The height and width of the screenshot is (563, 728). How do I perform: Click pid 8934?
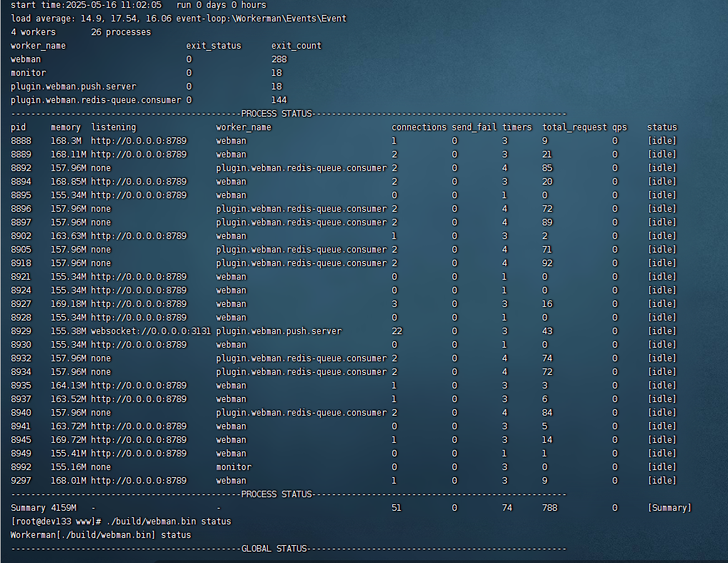point(21,372)
